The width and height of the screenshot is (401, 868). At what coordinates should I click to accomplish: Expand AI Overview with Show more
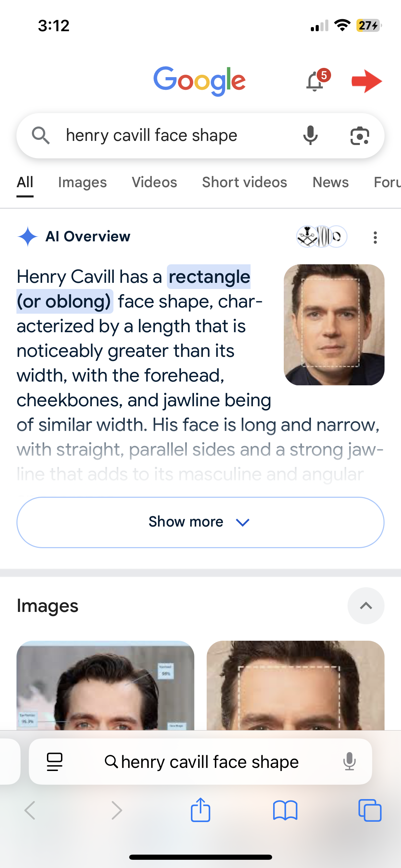pyautogui.click(x=200, y=522)
